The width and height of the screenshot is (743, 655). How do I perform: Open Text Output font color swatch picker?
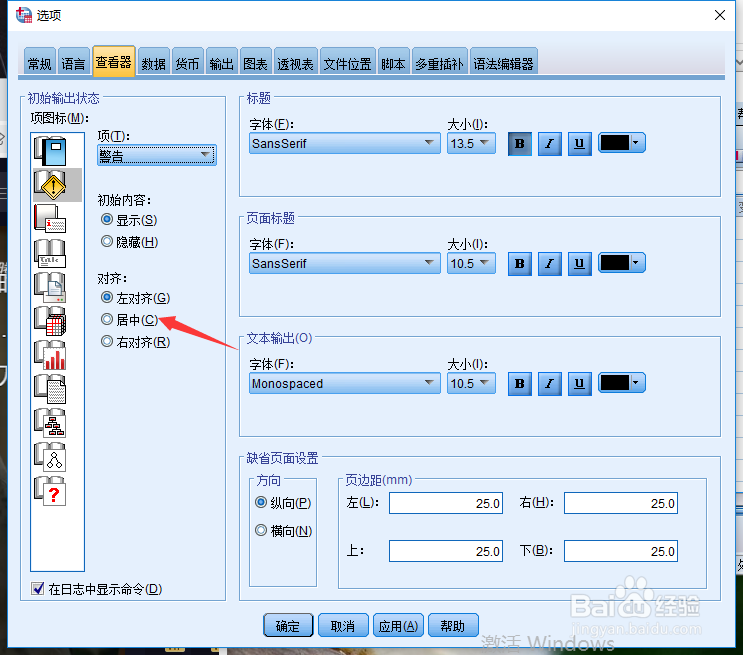pyautogui.click(x=622, y=382)
